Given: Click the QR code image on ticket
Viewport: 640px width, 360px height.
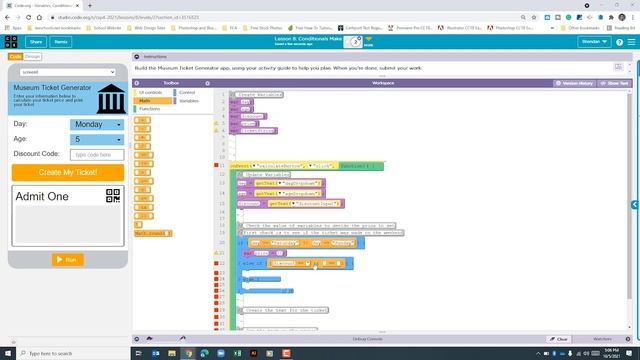Looking at the screenshot, I should [x=113, y=196].
